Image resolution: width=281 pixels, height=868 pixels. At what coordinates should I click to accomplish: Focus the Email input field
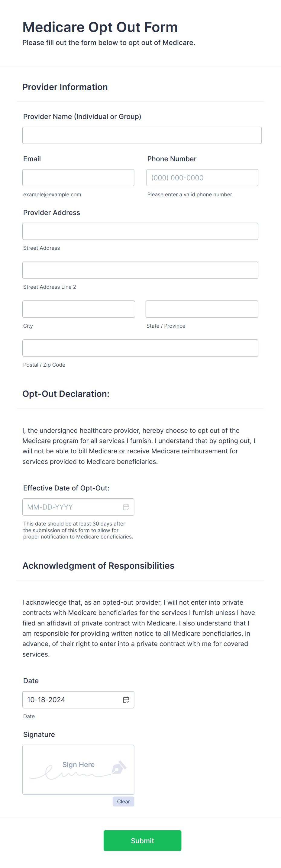point(78,178)
